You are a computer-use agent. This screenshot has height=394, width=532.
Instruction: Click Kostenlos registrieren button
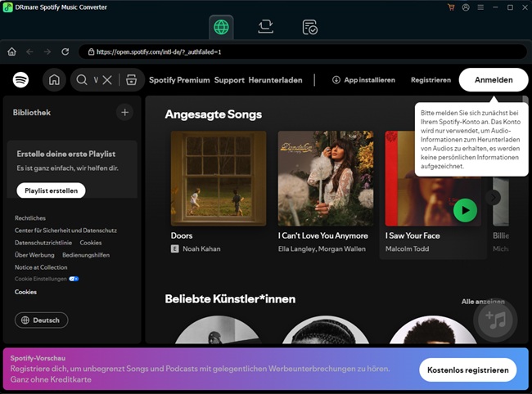click(x=468, y=370)
